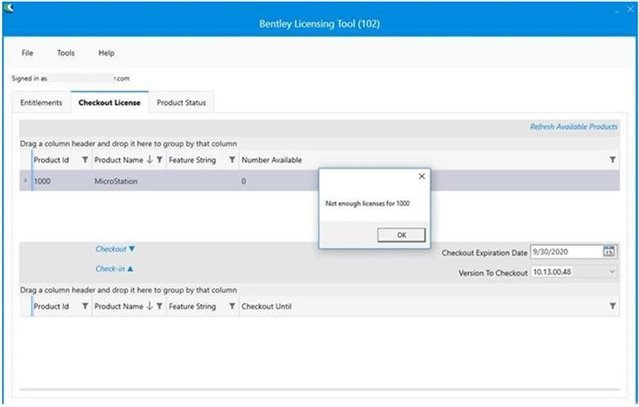The height and width of the screenshot is (407, 639).
Task: Filter the Checkout Until column
Action: tap(613, 306)
